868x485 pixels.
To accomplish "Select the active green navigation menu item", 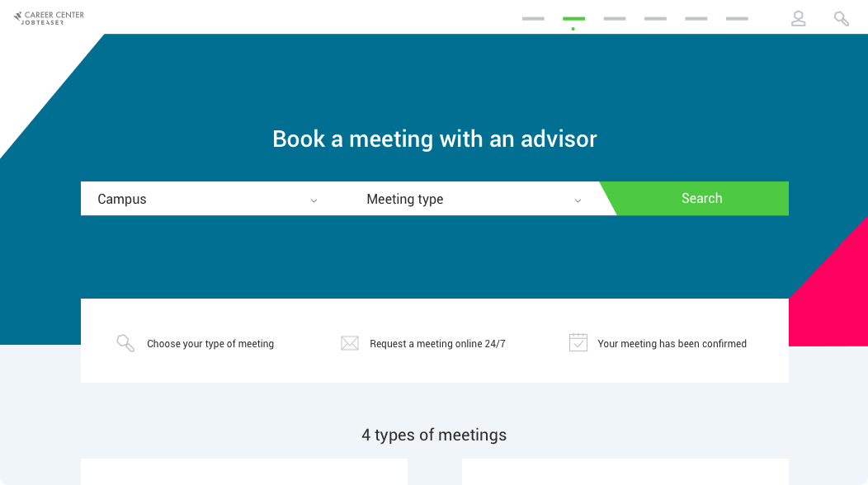I will click(573, 19).
